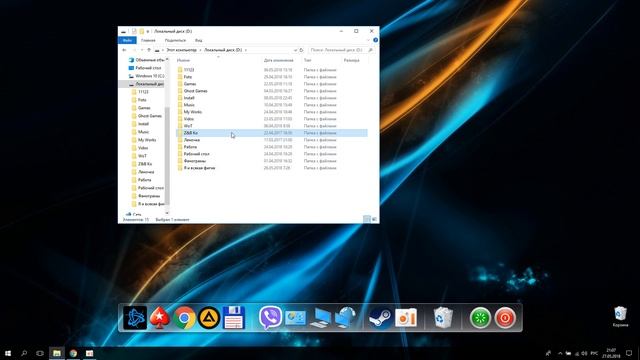Open the floppy disk icon in dock
Viewport: 640px width, 360px height.
tap(234, 318)
